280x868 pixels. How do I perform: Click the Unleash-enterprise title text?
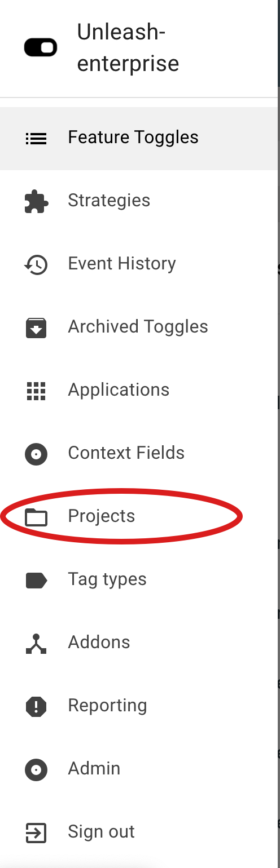[x=128, y=48]
